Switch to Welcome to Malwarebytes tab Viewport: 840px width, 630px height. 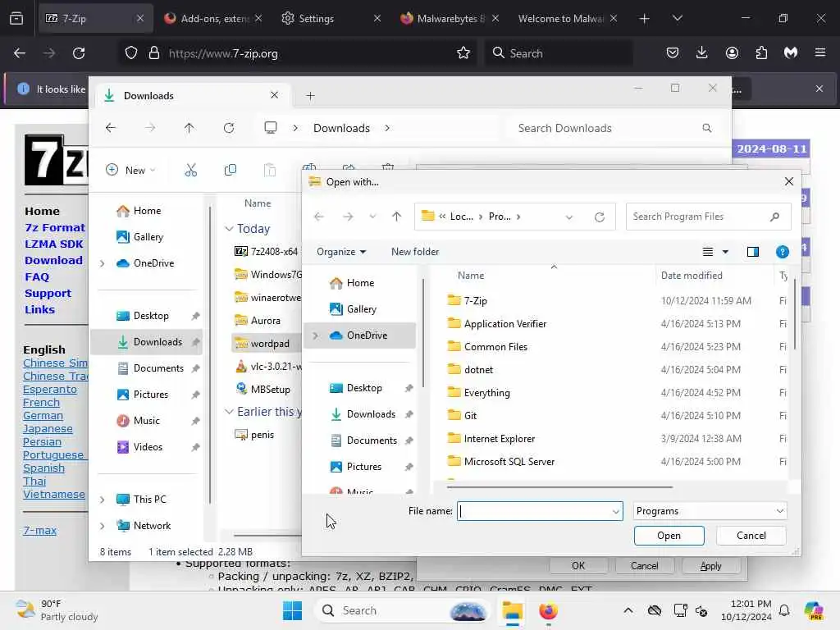(568, 18)
